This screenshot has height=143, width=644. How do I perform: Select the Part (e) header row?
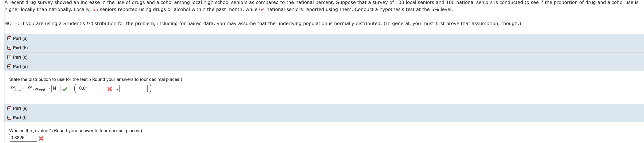[x=20, y=108]
